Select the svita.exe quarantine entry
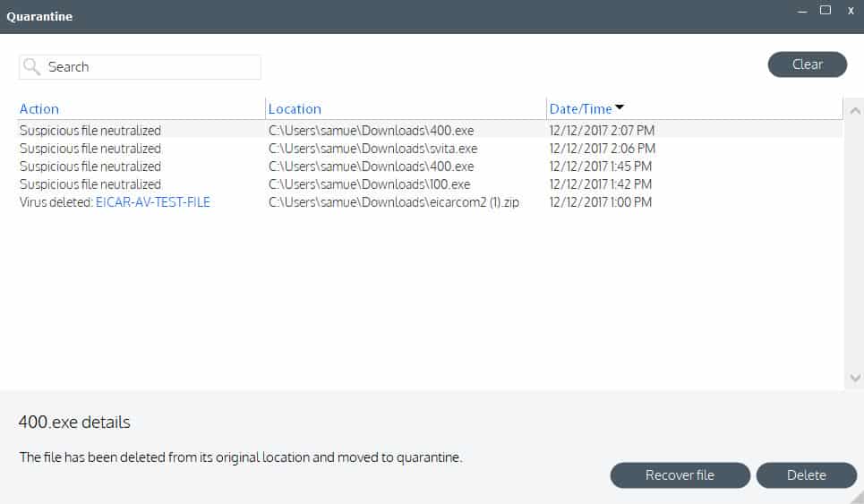The width and height of the screenshot is (864, 504). [372, 149]
